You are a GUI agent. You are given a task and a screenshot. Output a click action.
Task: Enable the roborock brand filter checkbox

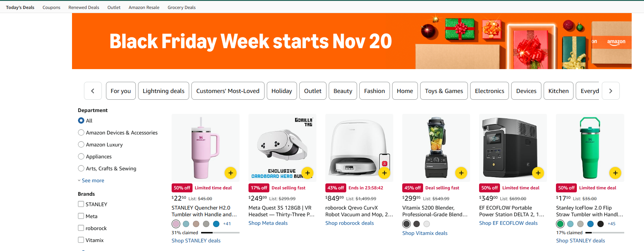(x=81, y=228)
